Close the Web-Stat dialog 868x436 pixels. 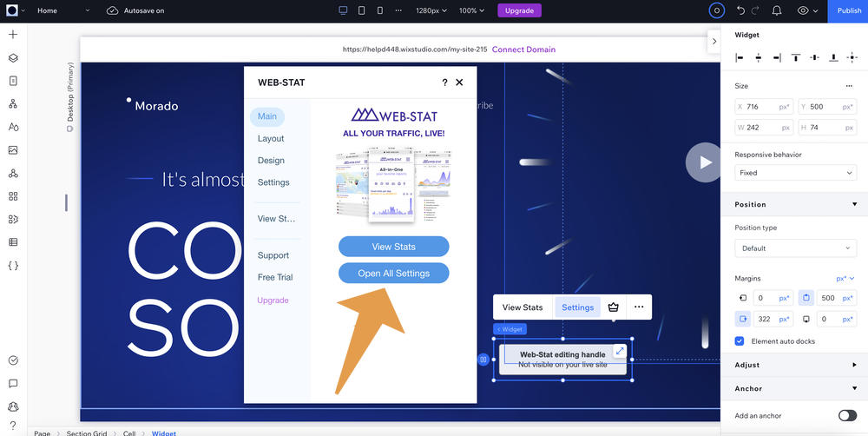pyautogui.click(x=459, y=83)
